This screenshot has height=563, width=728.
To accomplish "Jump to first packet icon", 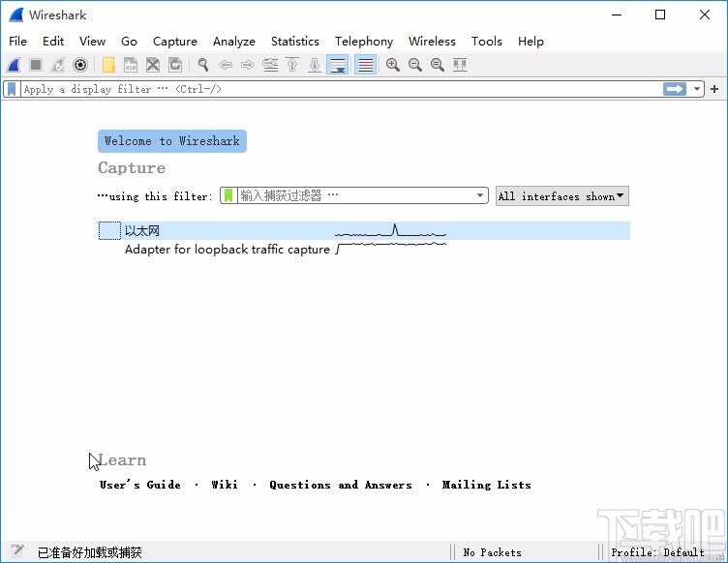I will [292, 65].
